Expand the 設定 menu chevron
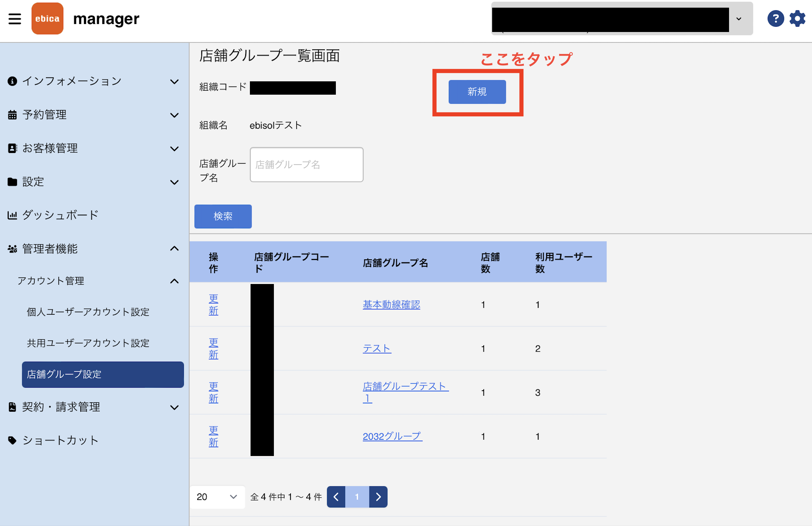 coord(174,182)
